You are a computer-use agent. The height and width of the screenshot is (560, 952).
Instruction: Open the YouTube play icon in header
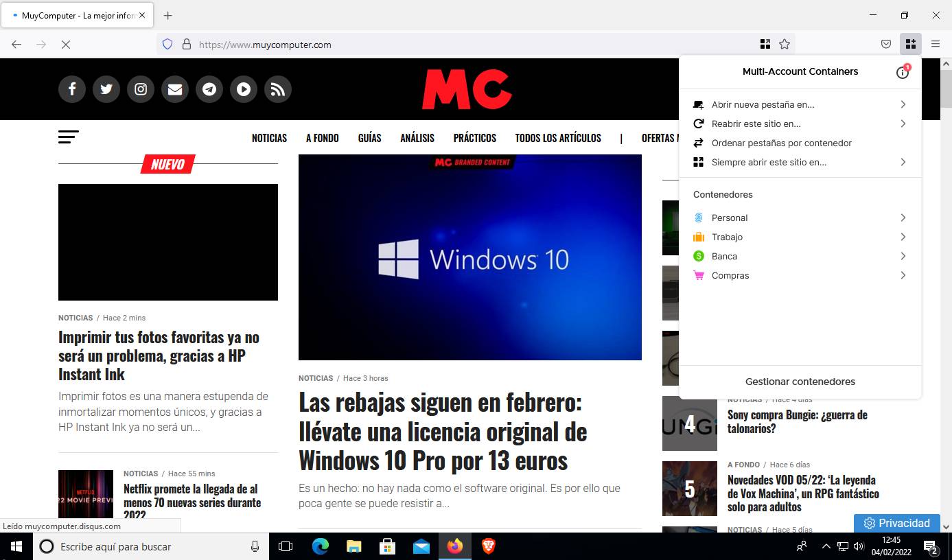(x=244, y=89)
